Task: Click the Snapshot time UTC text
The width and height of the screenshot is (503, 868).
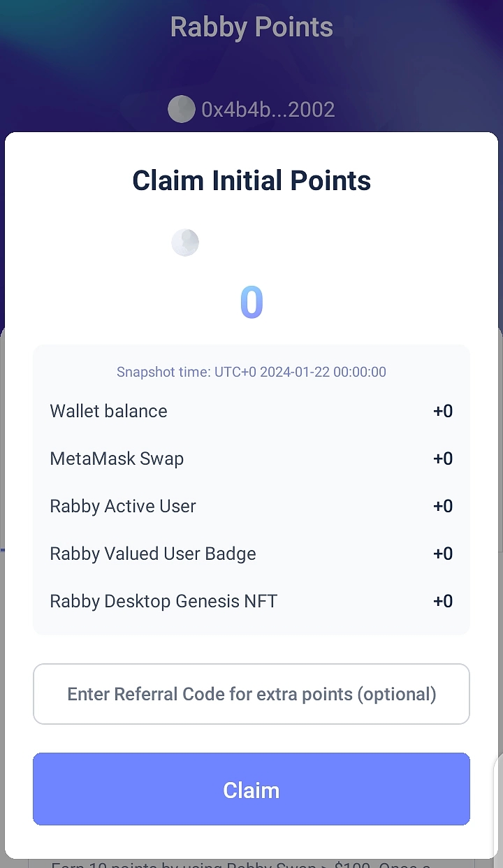Action: pyautogui.click(x=251, y=372)
